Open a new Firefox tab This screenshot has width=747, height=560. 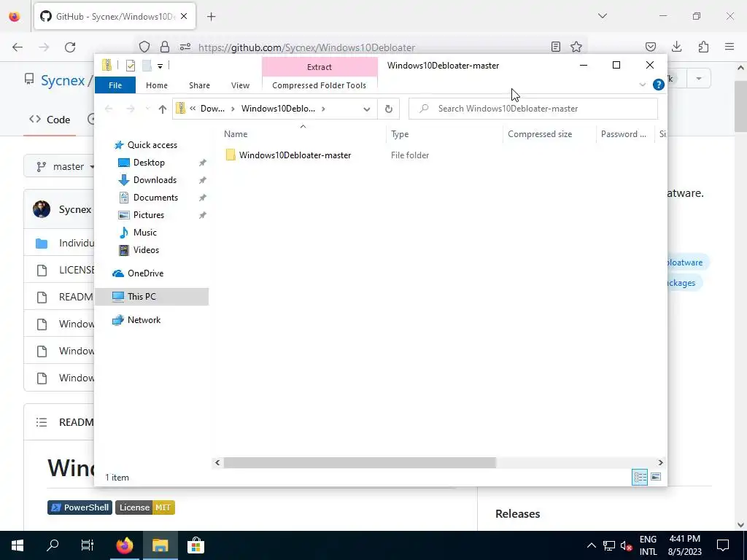point(212,17)
